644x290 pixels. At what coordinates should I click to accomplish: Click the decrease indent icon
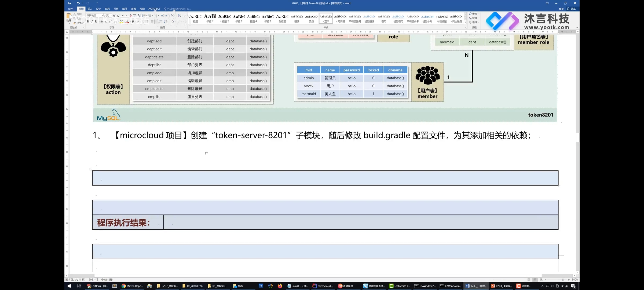pyautogui.click(x=163, y=16)
